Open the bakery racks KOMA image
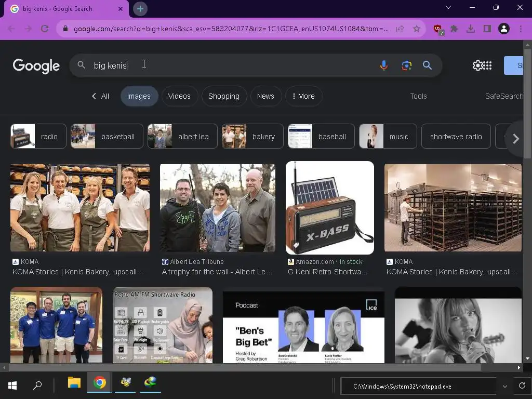The height and width of the screenshot is (399, 532). 453,208
